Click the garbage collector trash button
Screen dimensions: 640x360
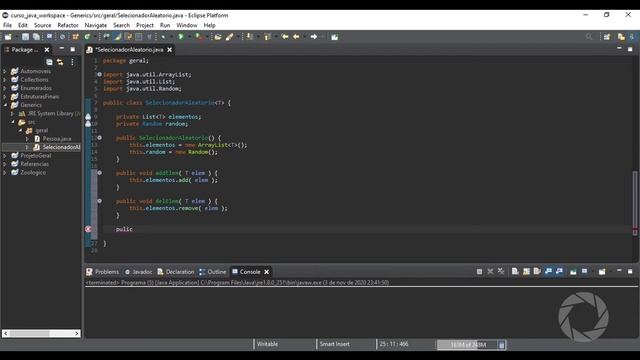click(x=501, y=345)
